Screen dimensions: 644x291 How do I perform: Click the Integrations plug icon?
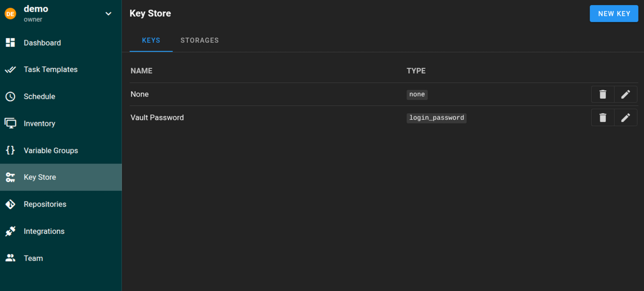(10, 231)
